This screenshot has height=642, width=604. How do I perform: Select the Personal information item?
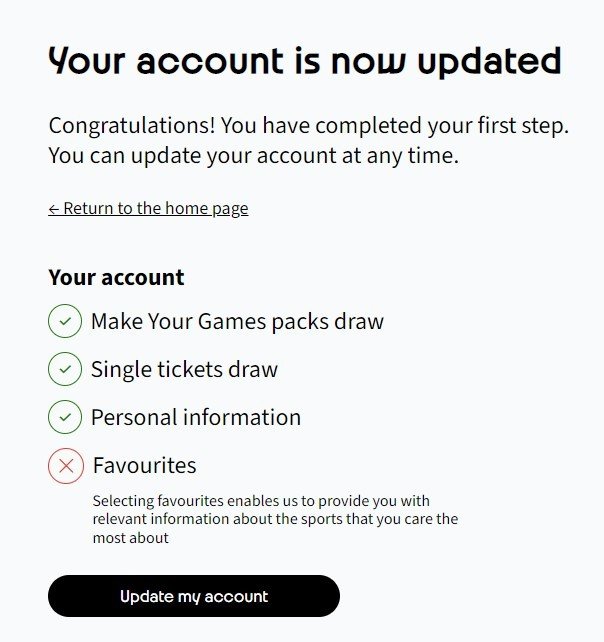coord(196,417)
